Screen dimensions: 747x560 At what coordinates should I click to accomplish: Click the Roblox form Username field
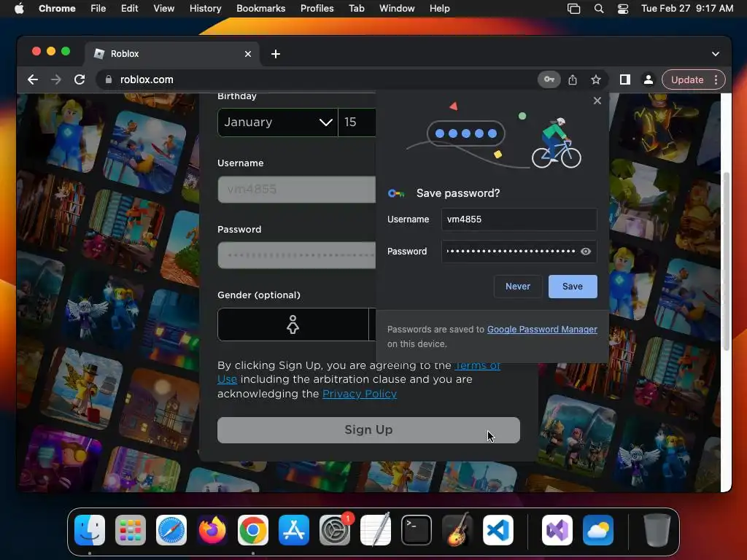296,189
